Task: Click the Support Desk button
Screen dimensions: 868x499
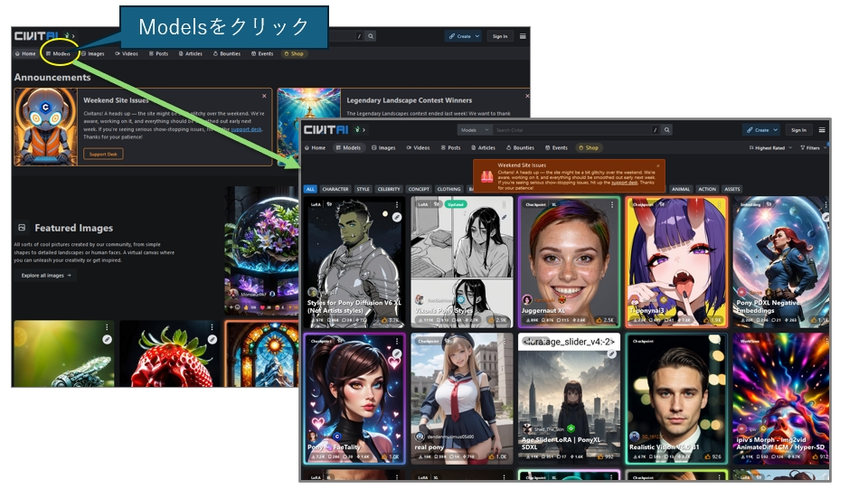Action: coord(104,154)
